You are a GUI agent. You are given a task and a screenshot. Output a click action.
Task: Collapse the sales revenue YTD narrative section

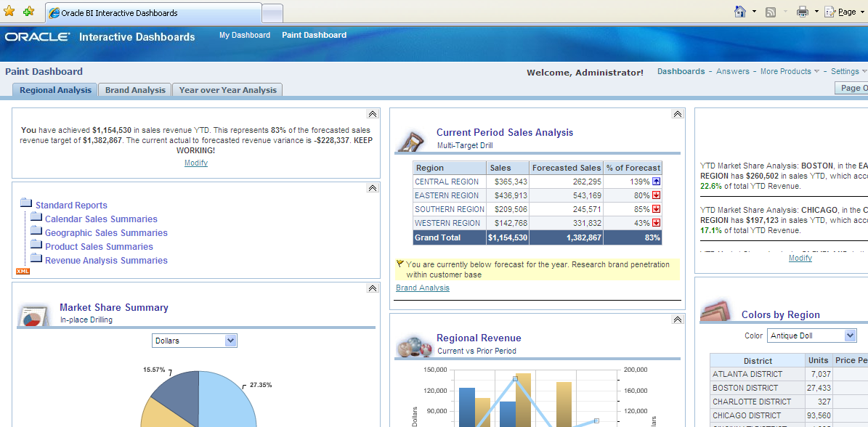pyautogui.click(x=372, y=114)
